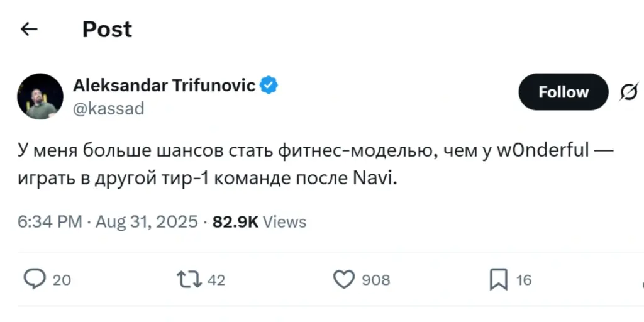Follow the @kassad account
644x322 pixels.
coord(563,92)
